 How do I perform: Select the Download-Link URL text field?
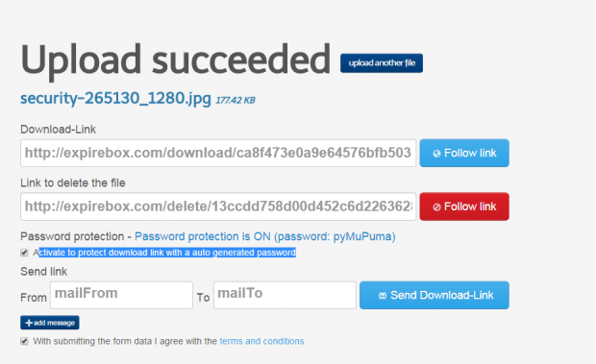pos(218,153)
